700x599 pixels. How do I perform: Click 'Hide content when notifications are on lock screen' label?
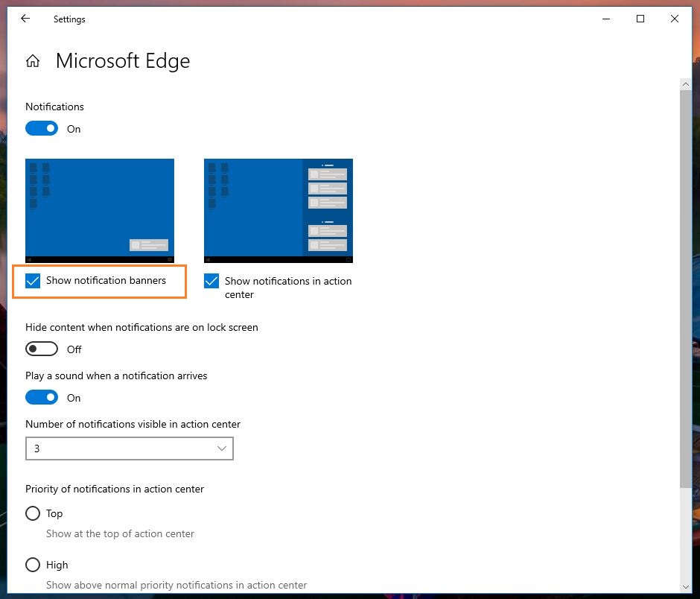[141, 327]
